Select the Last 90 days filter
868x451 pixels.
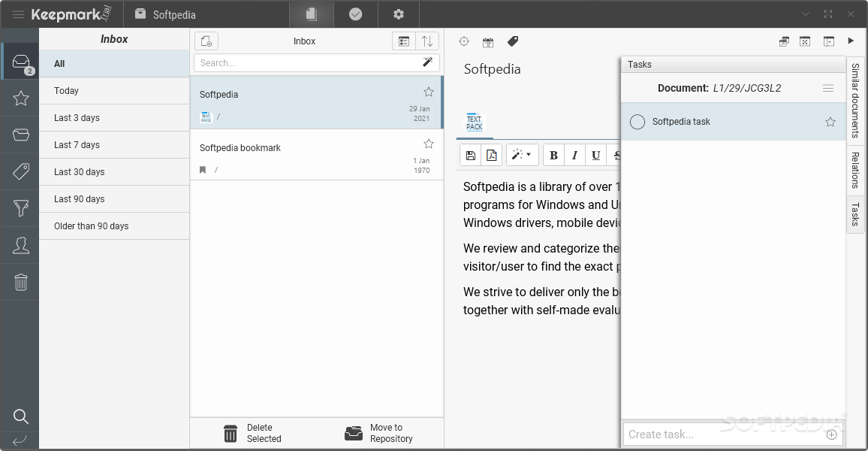tap(114, 199)
